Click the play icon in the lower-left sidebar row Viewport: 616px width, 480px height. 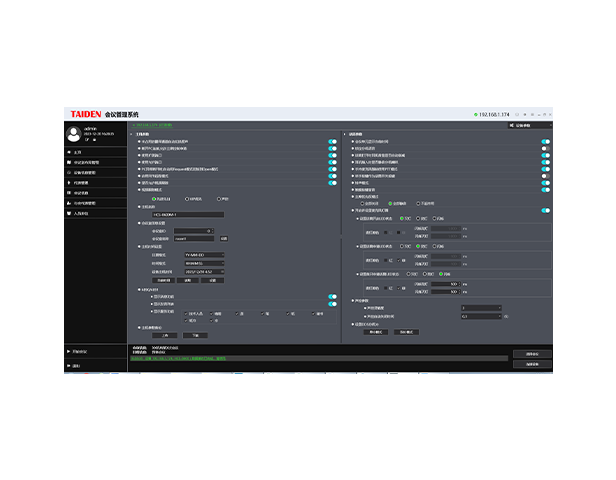pyautogui.click(x=69, y=352)
